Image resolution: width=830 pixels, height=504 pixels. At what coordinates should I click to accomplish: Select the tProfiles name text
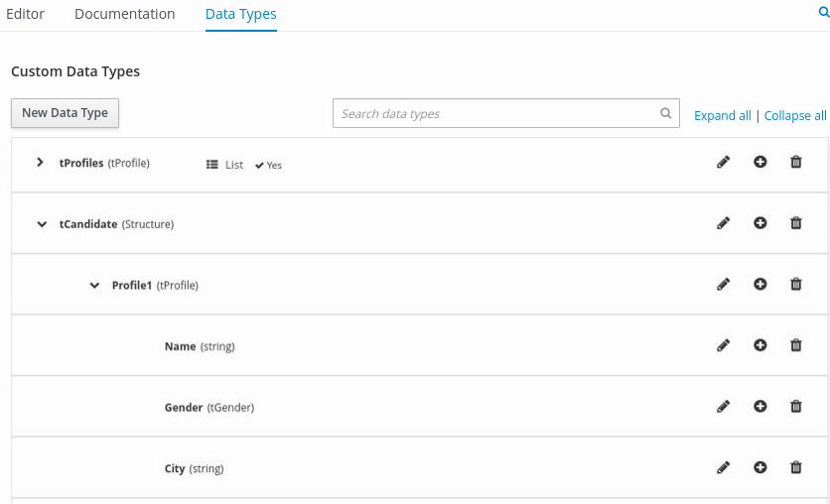point(81,163)
